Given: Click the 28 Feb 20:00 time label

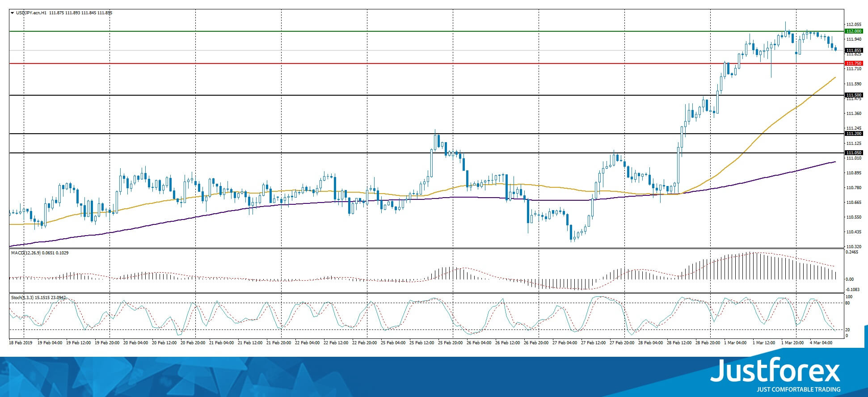Looking at the screenshot, I should pyautogui.click(x=708, y=343).
